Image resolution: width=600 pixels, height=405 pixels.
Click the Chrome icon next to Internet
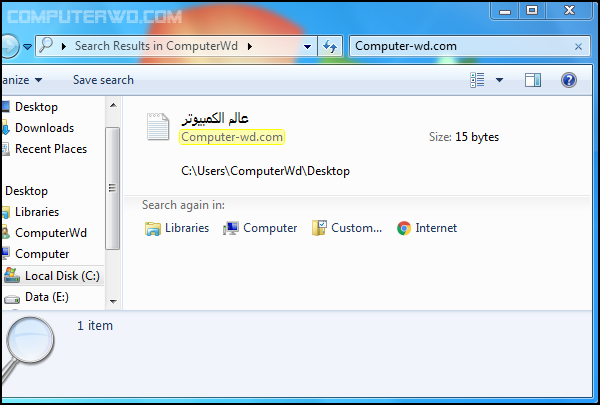tap(404, 228)
